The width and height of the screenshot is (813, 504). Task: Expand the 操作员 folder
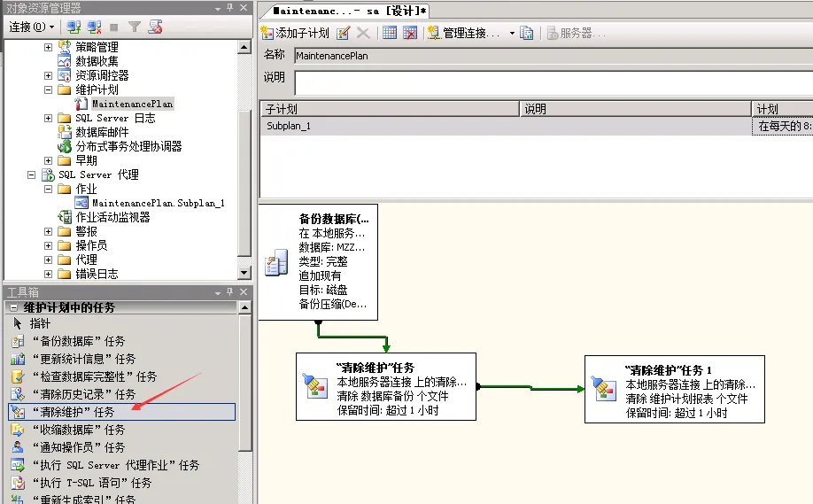click(x=48, y=245)
